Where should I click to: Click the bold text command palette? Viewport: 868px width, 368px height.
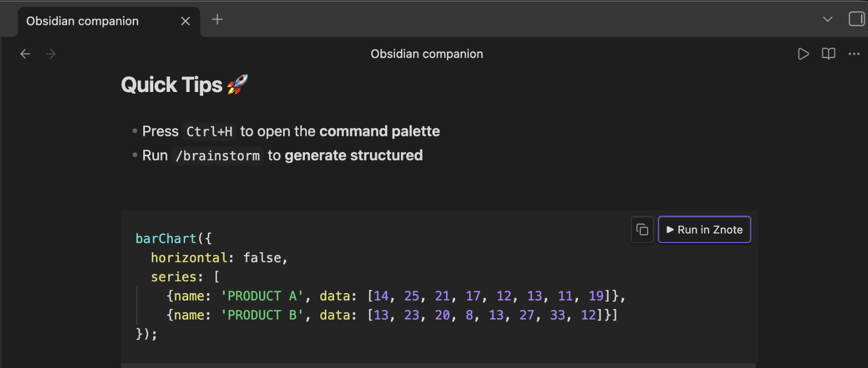379,131
